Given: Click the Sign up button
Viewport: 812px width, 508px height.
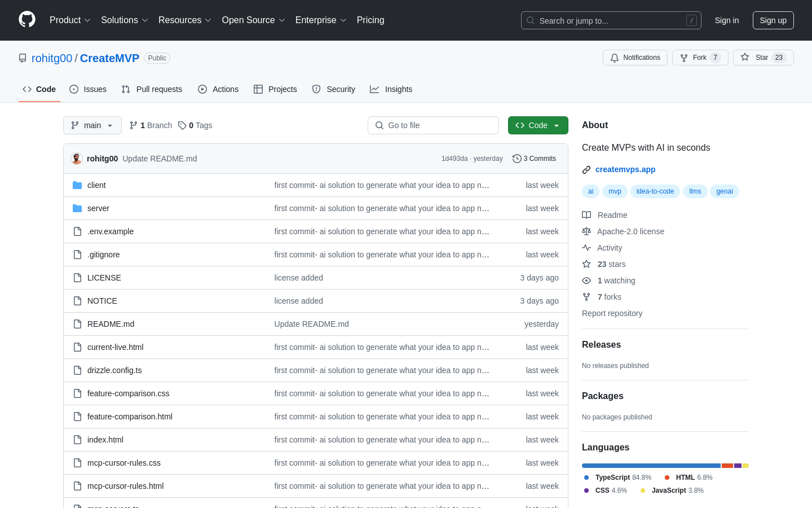Looking at the screenshot, I should 773,20.
